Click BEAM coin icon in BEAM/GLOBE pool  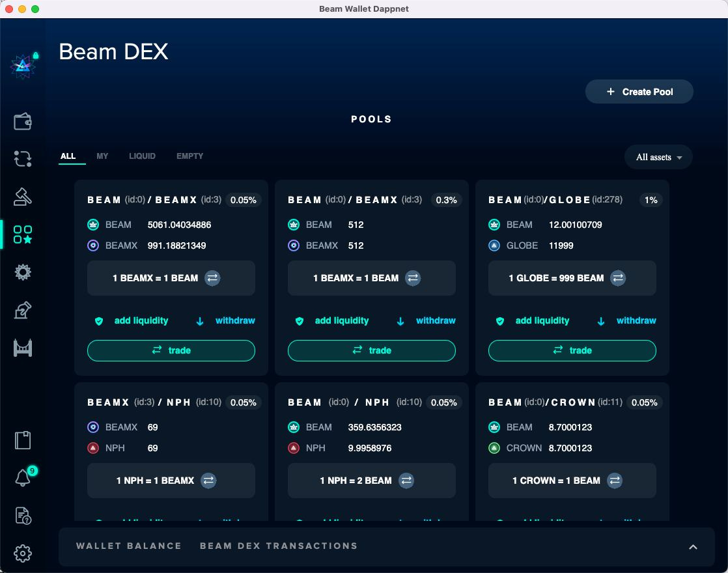[494, 225]
